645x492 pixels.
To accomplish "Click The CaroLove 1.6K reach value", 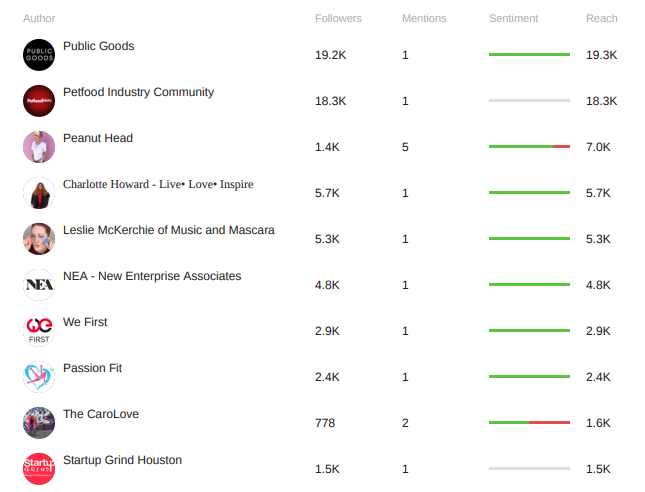I will (599, 423).
